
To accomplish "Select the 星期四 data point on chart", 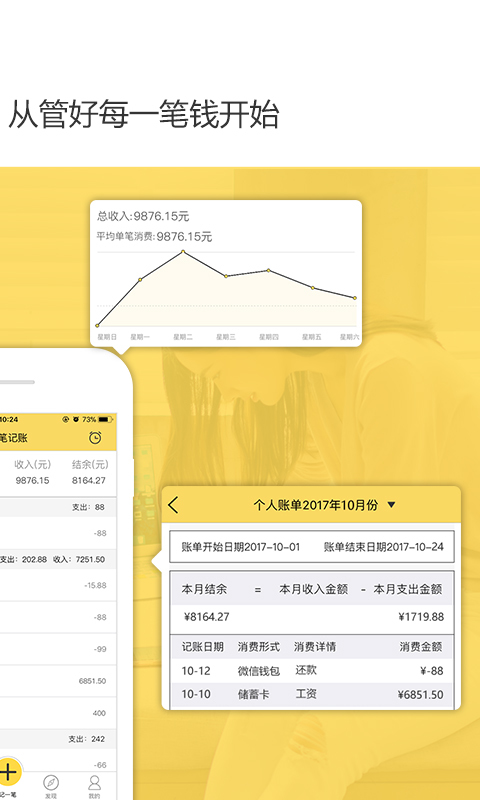I will [x=269, y=270].
